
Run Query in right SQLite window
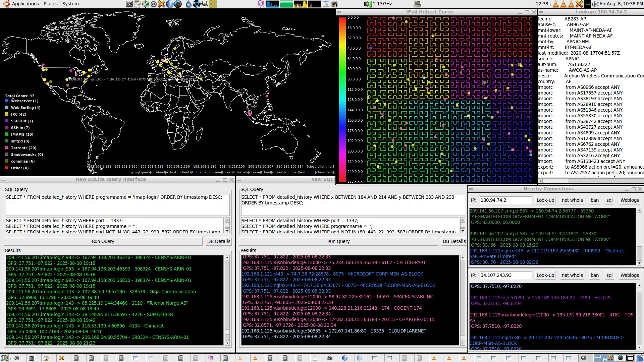tap(338, 241)
